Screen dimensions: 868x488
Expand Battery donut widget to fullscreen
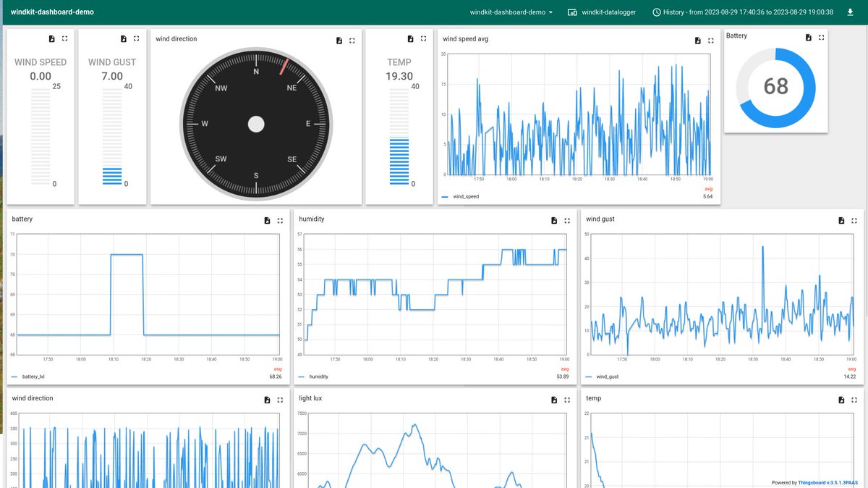822,37
